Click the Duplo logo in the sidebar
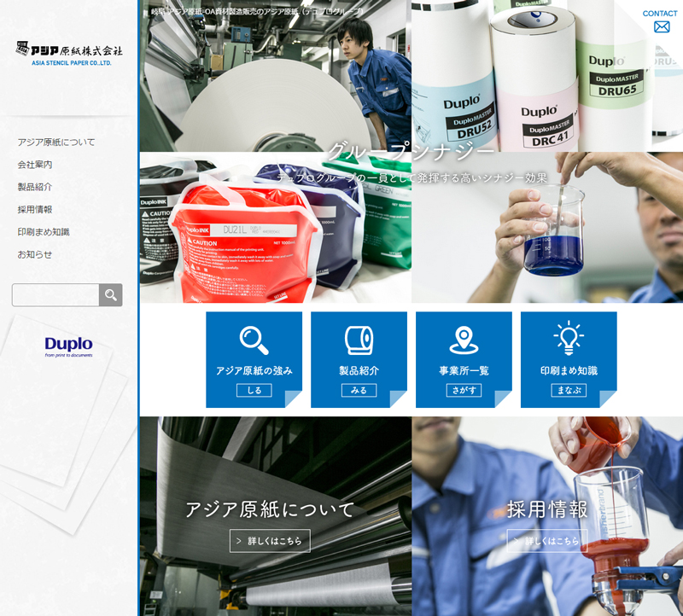 69,346
